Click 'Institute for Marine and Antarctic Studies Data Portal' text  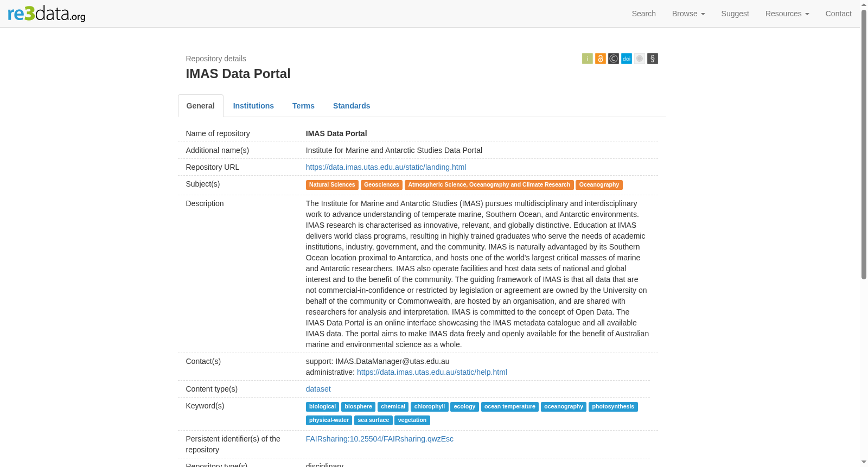coord(394,150)
